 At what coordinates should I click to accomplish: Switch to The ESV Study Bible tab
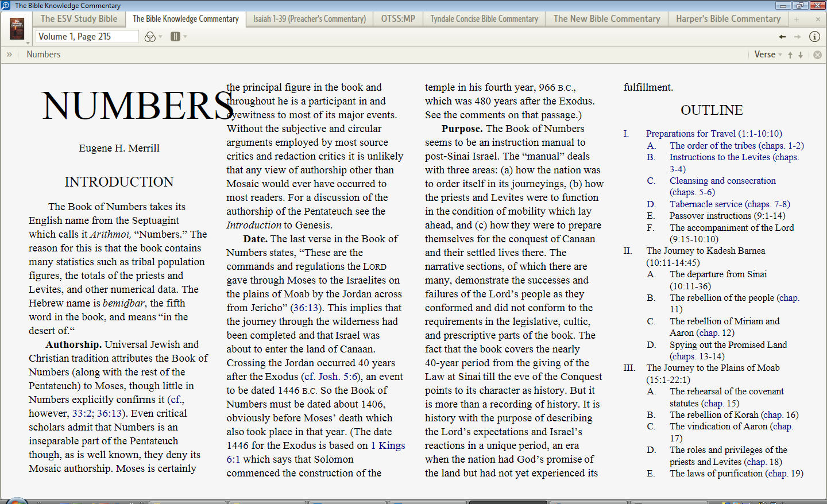79,19
